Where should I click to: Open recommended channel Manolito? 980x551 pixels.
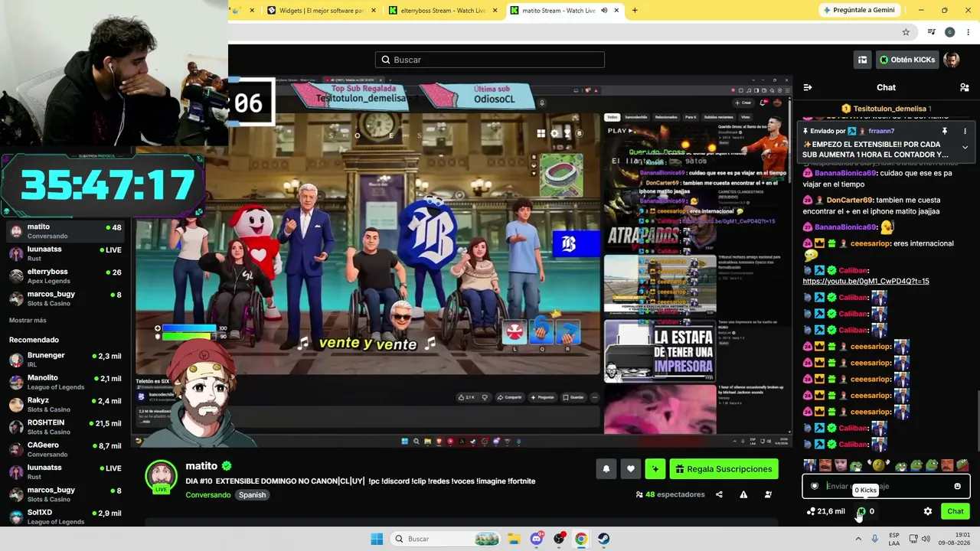pyautogui.click(x=66, y=382)
